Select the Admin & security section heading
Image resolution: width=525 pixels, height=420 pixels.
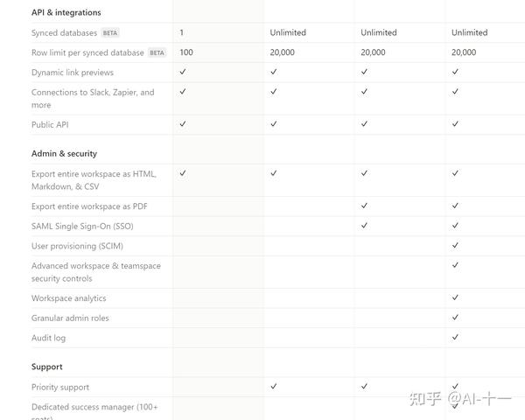click(x=64, y=153)
